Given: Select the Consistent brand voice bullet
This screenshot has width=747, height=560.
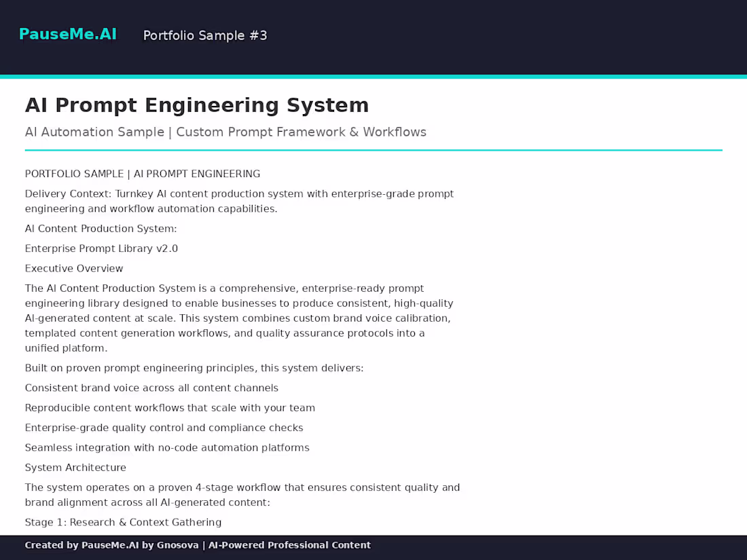Looking at the screenshot, I should (151, 388).
